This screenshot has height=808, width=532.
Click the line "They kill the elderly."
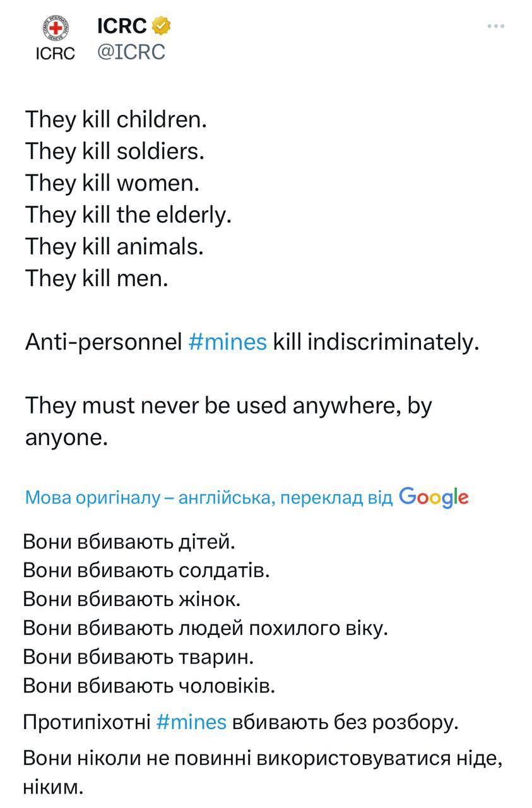click(x=128, y=215)
